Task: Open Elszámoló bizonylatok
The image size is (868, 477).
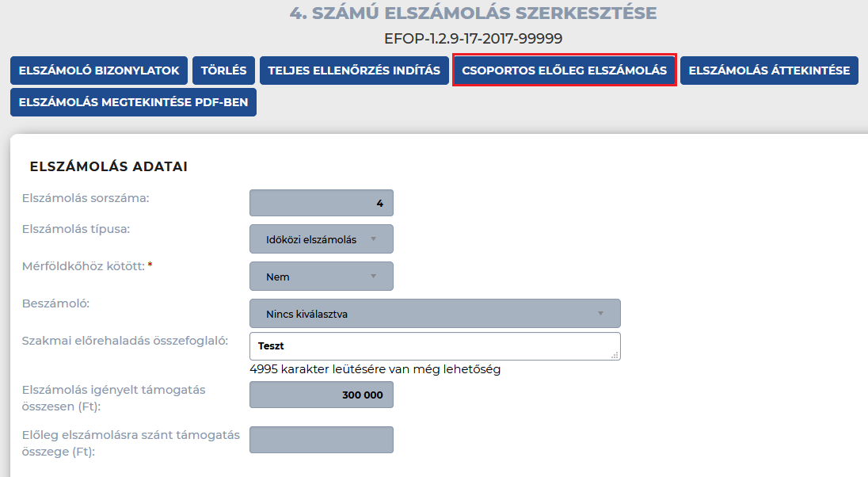Action: tap(99, 71)
